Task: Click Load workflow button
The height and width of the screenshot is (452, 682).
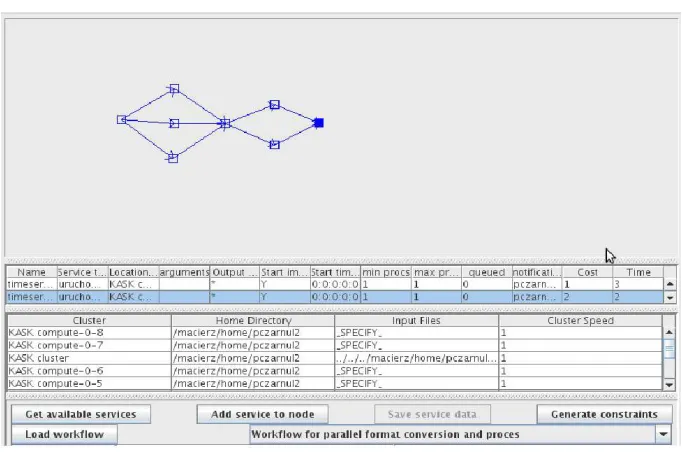Action: coord(64,434)
